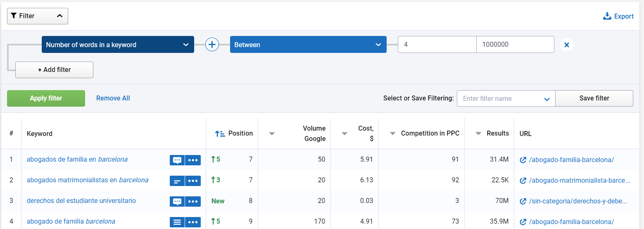Open 'Number of words in a keyword' dropdown
The width and height of the screenshot is (644, 229).
tap(118, 45)
